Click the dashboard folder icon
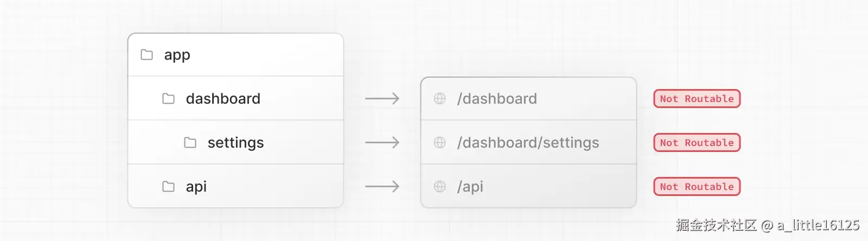The height and width of the screenshot is (241, 868). [168, 99]
